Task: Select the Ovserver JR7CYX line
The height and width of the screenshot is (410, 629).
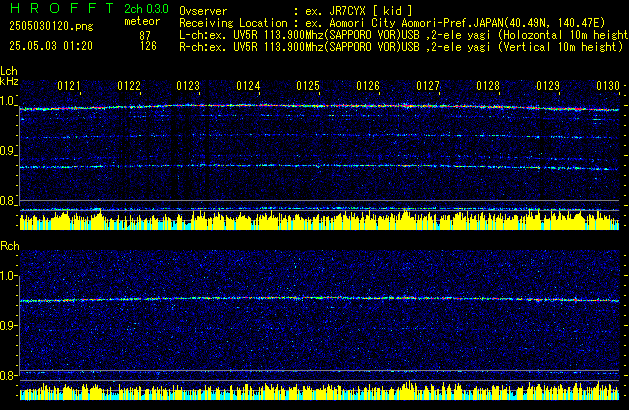Action: (x=296, y=11)
